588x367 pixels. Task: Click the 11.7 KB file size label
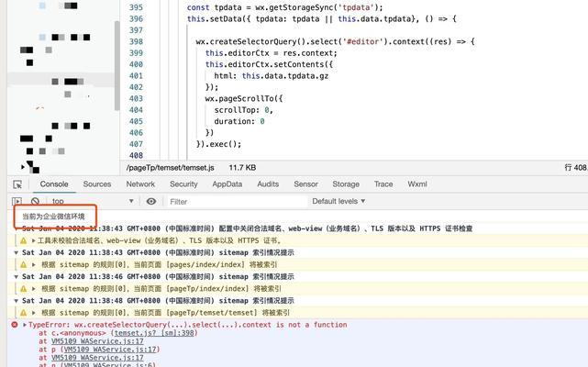pyautogui.click(x=242, y=168)
